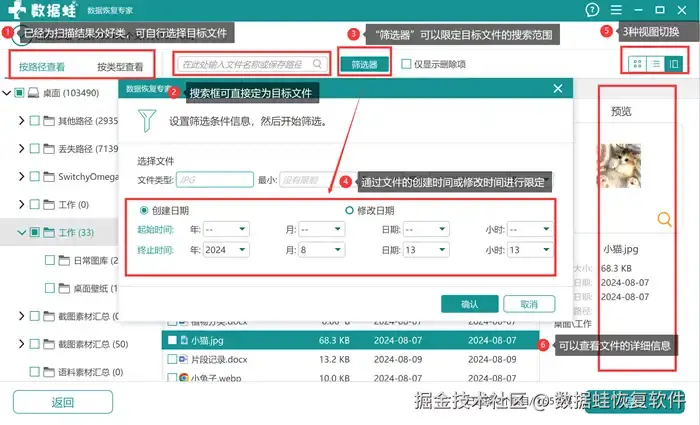Select 修改日期 radio button
The image size is (700, 425).
tap(349, 210)
